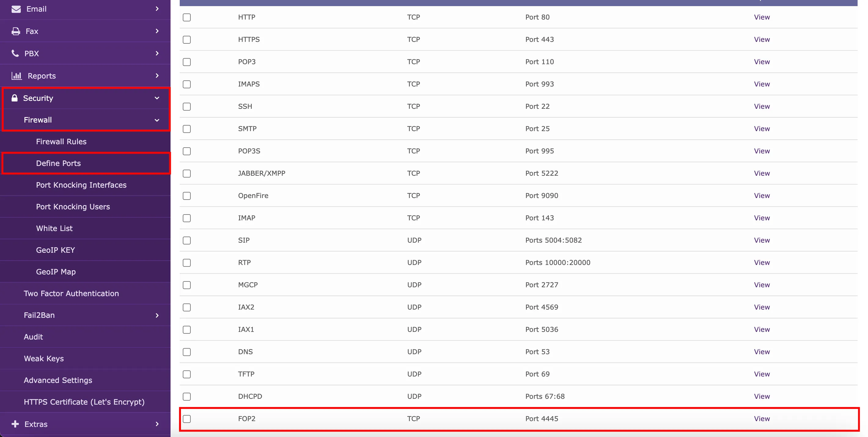The width and height of the screenshot is (868, 437).
Task: Open the Firewall Rules page
Action: 61,141
